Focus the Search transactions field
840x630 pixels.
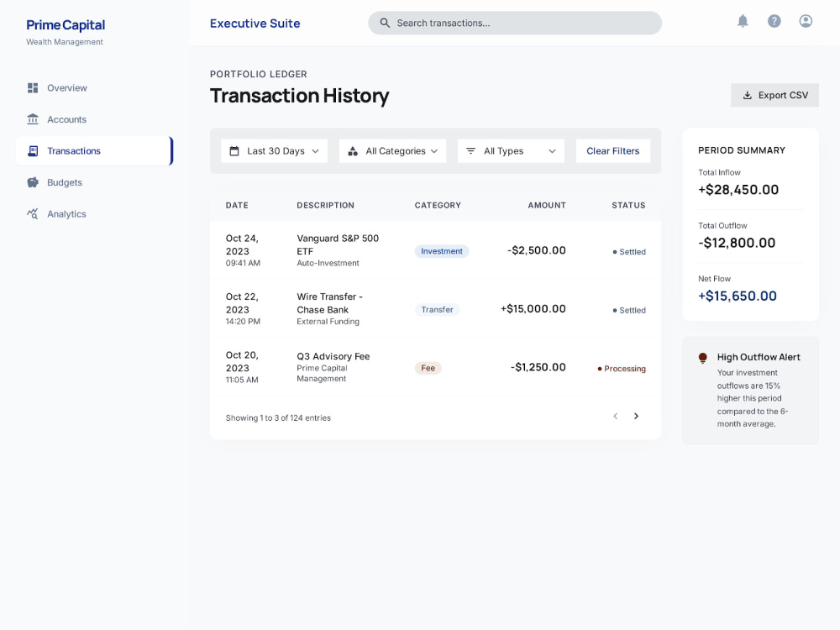pyautogui.click(x=515, y=23)
